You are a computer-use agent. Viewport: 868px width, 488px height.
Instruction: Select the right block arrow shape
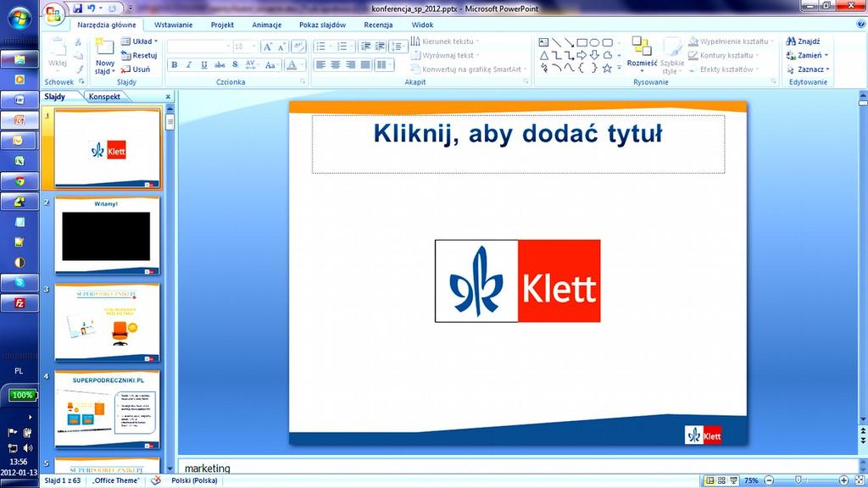click(x=581, y=55)
